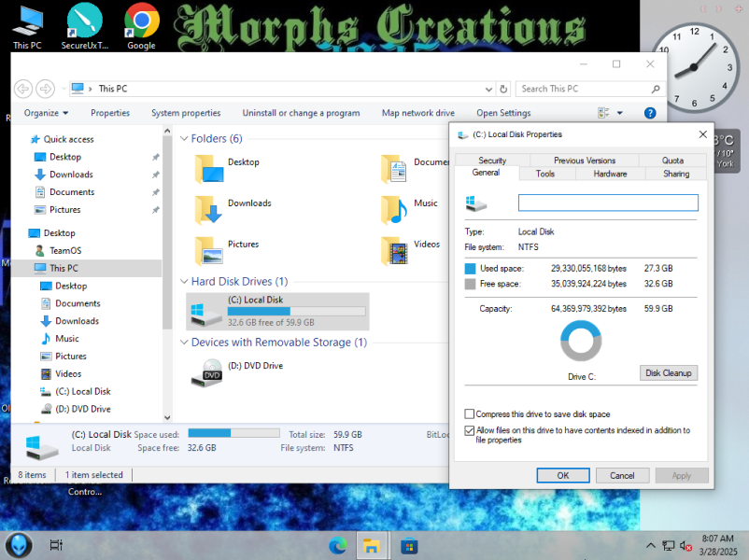Click the drive label input field
This screenshot has height=560, width=749.
(608, 203)
